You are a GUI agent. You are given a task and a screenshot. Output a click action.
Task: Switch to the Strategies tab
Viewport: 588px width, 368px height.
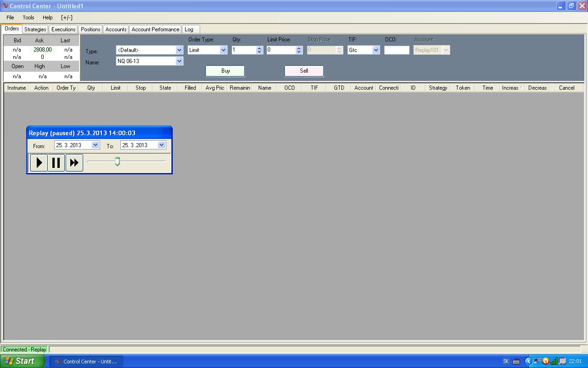click(35, 29)
